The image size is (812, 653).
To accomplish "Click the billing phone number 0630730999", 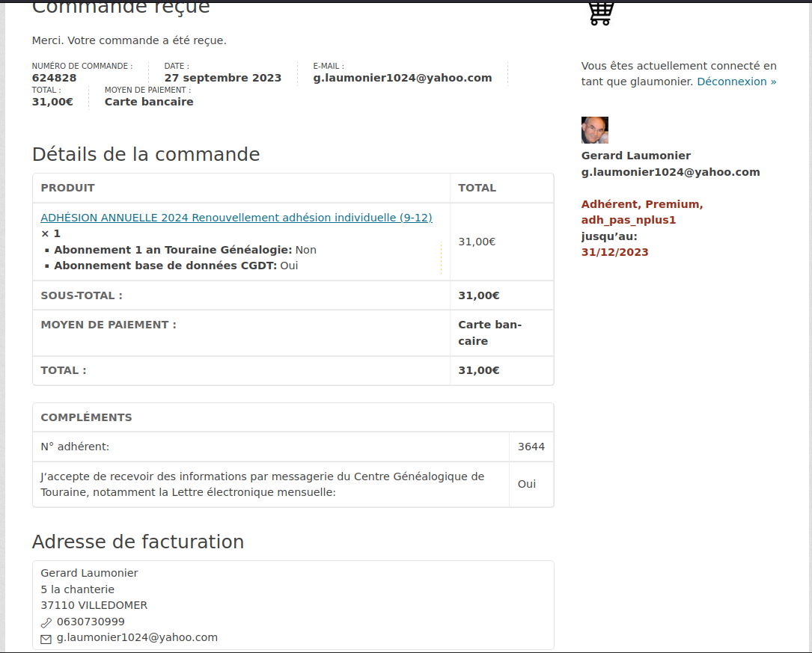I will 91,622.
